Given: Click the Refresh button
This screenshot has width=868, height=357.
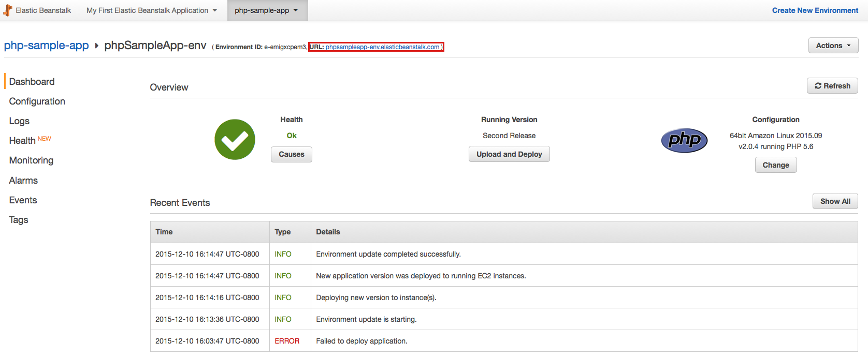Looking at the screenshot, I should click(x=832, y=86).
